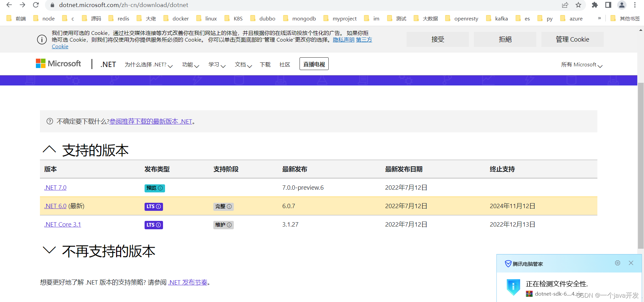
Task: Click info icon on 完整 badge
Action: pyautogui.click(x=229, y=206)
